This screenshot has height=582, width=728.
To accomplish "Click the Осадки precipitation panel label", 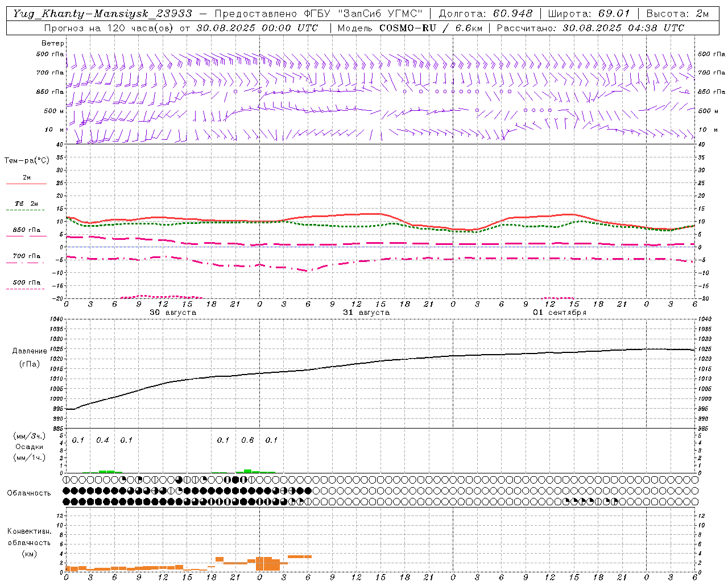I will 30,447.
